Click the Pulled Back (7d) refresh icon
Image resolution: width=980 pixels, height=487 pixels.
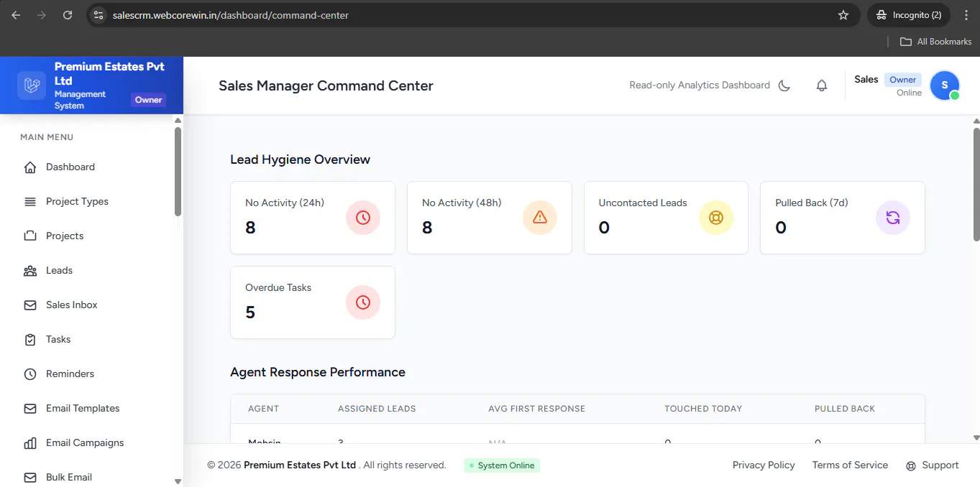tap(893, 217)
